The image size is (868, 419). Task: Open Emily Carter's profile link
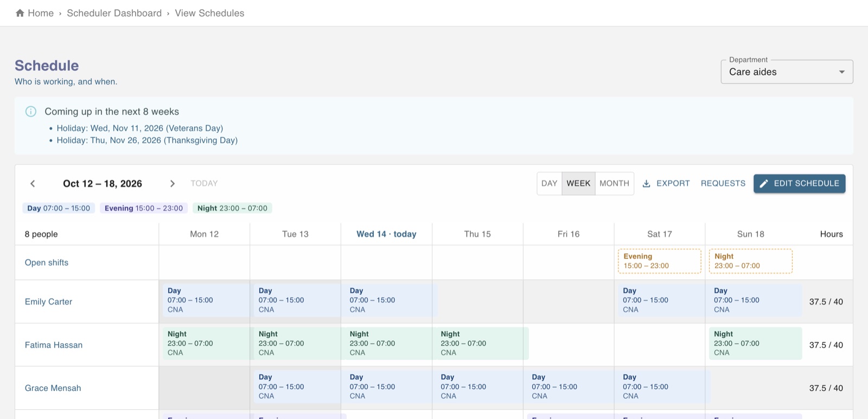point(48,302)
